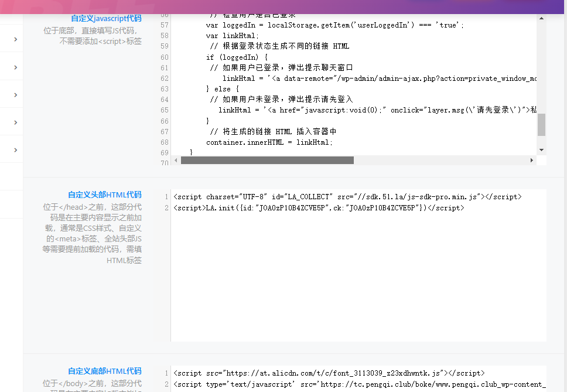Click the JavaScript editor's horizontal scrollbar thumb
The width and height of the screenshot is (567, 392).
[267, 160]
